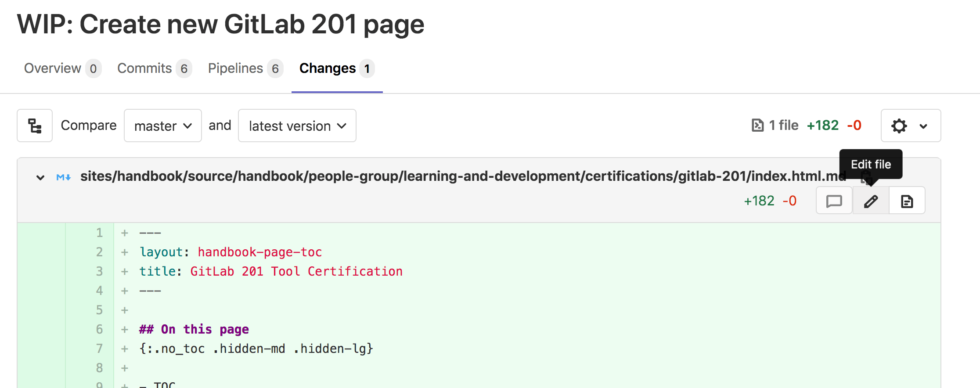This screenshot has height=388, width=980.
Task: Open the gear settings dropdown
Action: click(x=911, y=126)
